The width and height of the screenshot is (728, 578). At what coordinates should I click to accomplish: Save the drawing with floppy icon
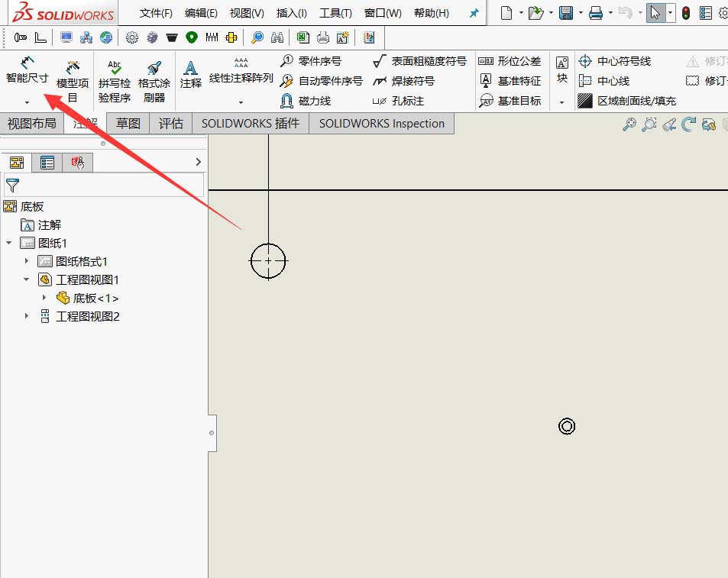[x=565, y=13]
